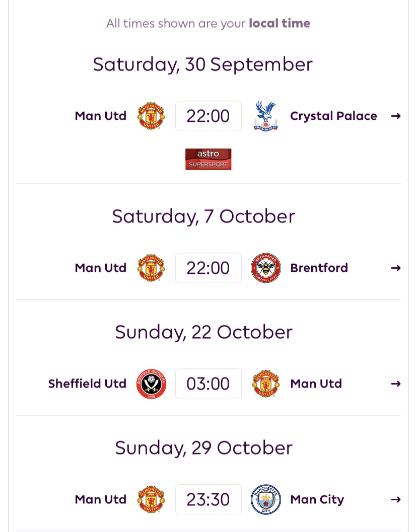Click the Brentford bee crest

click(x=266, y=268)
